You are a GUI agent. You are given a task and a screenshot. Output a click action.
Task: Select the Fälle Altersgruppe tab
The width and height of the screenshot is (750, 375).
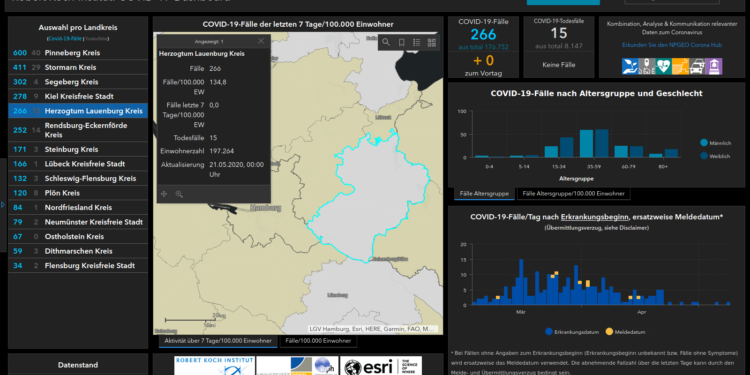484,194
